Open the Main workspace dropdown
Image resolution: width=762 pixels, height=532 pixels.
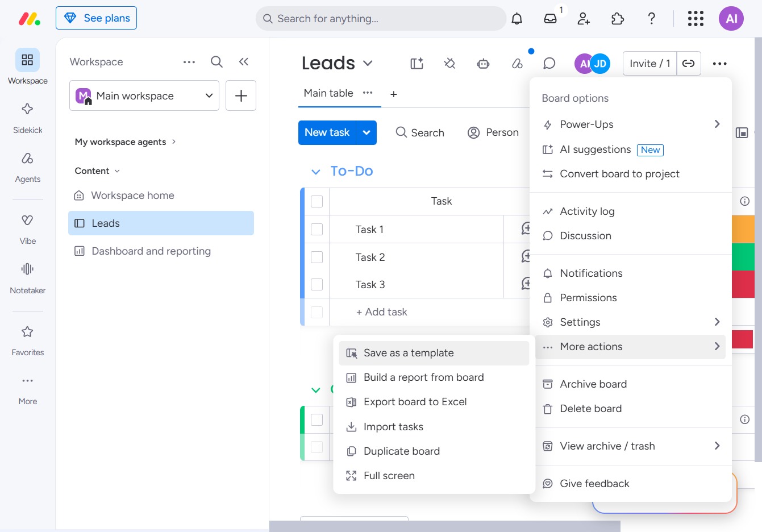144,95
